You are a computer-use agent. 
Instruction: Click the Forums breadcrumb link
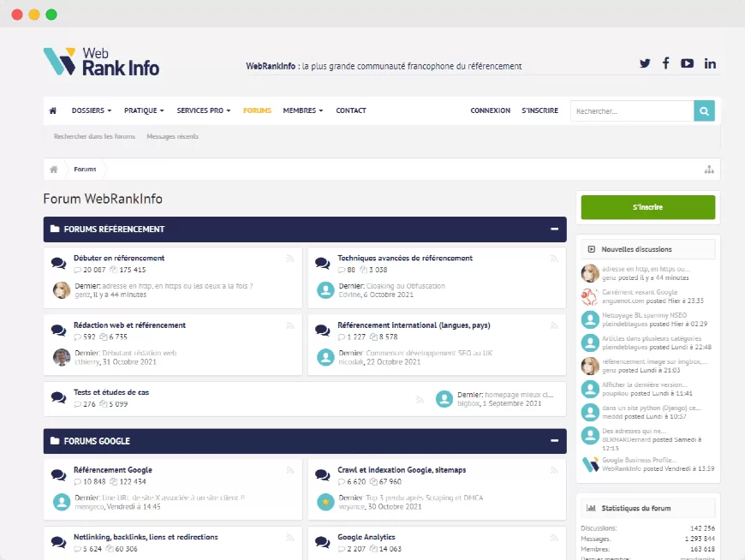(85, 169)
